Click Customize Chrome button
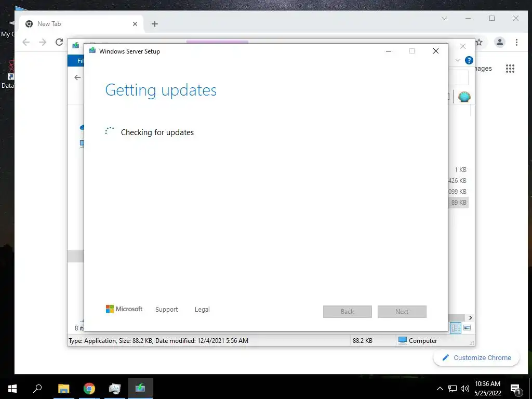 [477, 357]
